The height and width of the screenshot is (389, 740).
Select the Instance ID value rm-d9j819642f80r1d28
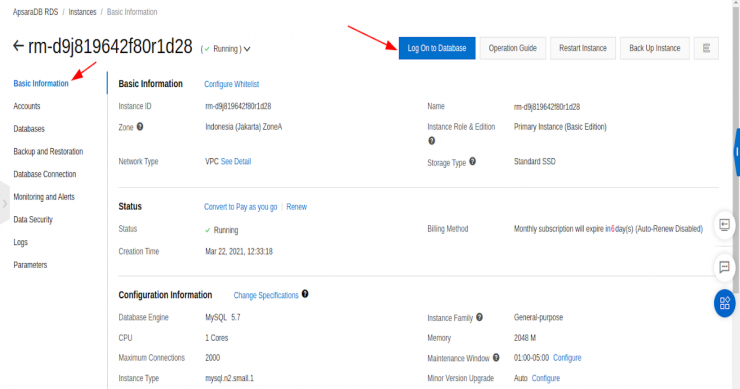[x=238, y=106]
